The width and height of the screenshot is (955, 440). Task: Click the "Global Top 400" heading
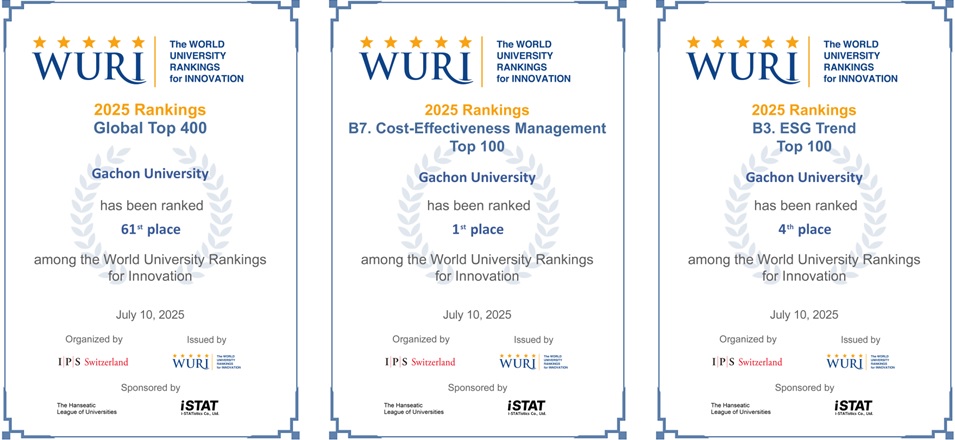click(x=150, y=128)
